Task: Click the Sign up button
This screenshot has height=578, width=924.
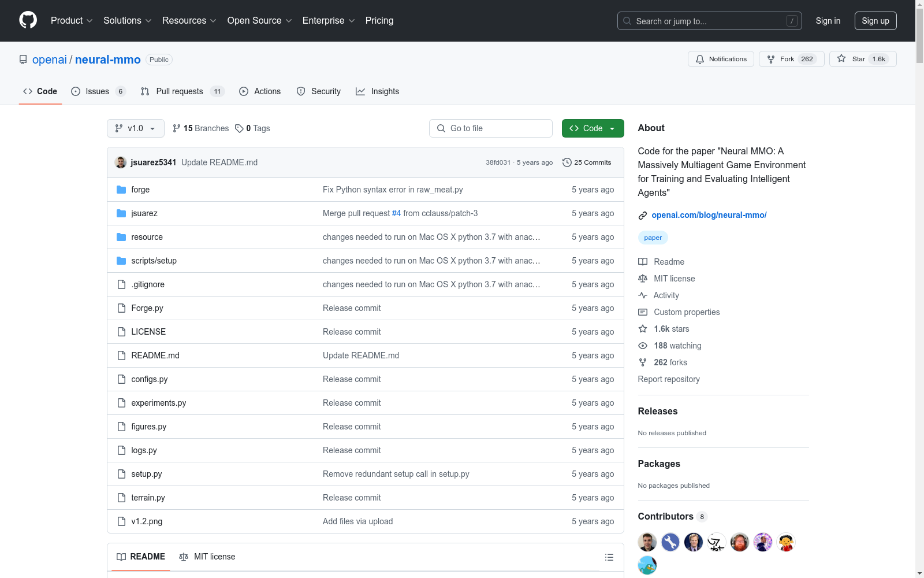Action: (875, 21)
